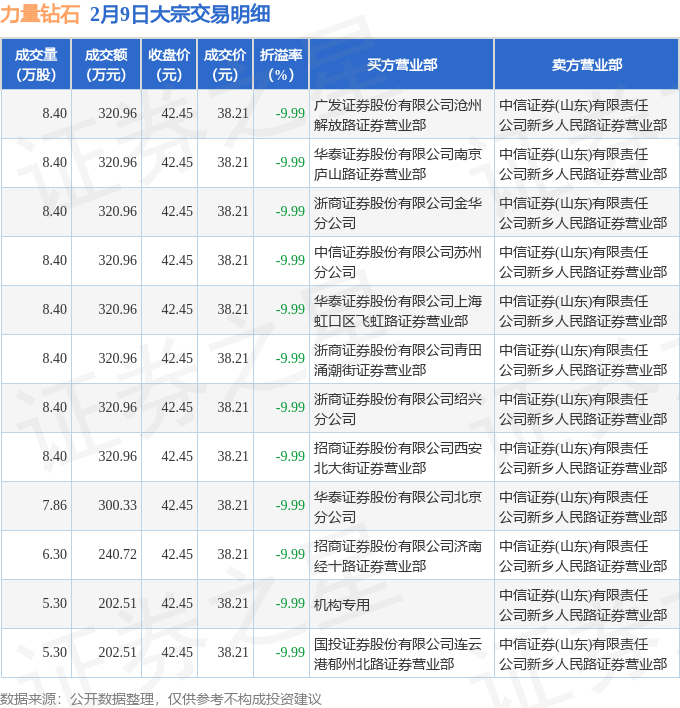Select buyer 华泰证券上海虹口区飞虹路证券营业部
Screen dimensions: 680x708
pos(398,311)
